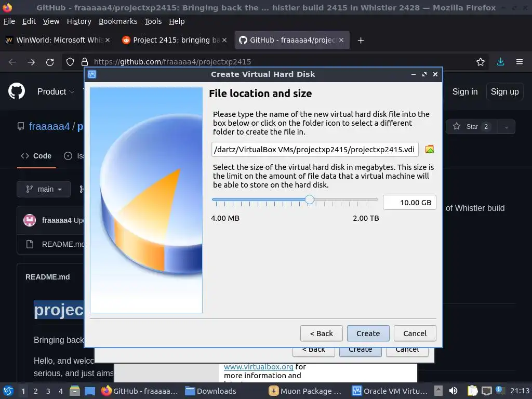Open the Firefox Tools menu
This screenshot has height=399, width=532.
tap(153, 21)
